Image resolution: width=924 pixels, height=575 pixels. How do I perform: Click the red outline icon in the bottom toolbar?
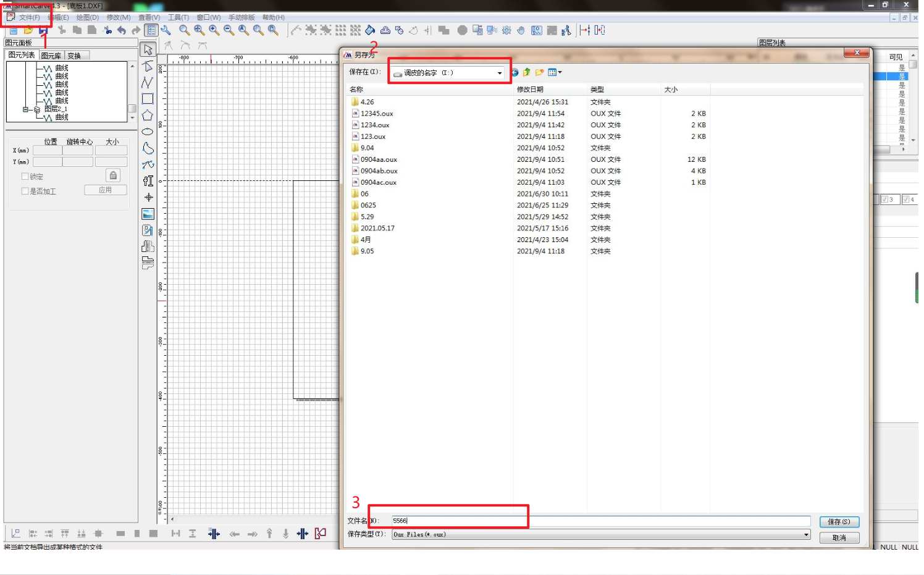[320, 533]
